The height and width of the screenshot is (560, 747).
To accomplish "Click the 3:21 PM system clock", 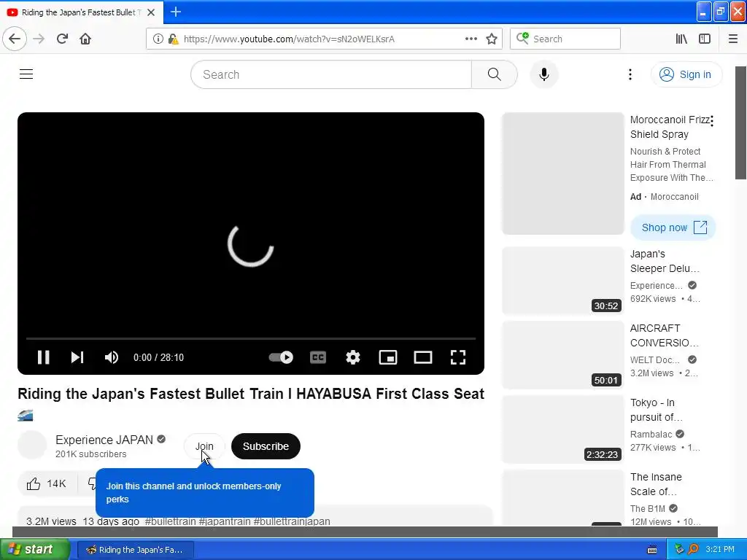I will point(720,549).
